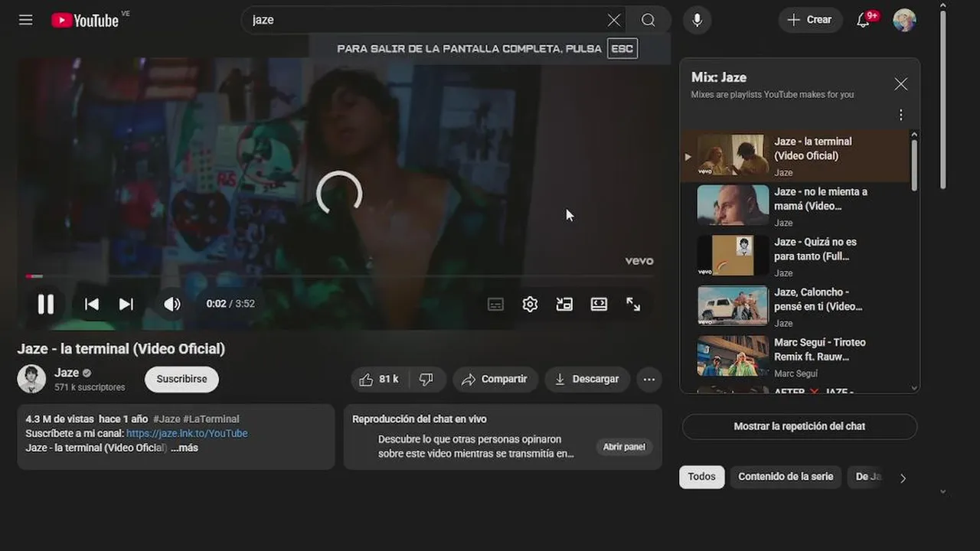The width and height of the screenshot is (980, 551).
Task: Open jaze.lnk.to/YouTube link
Action: pyautogui.click(x=187, y=433)
